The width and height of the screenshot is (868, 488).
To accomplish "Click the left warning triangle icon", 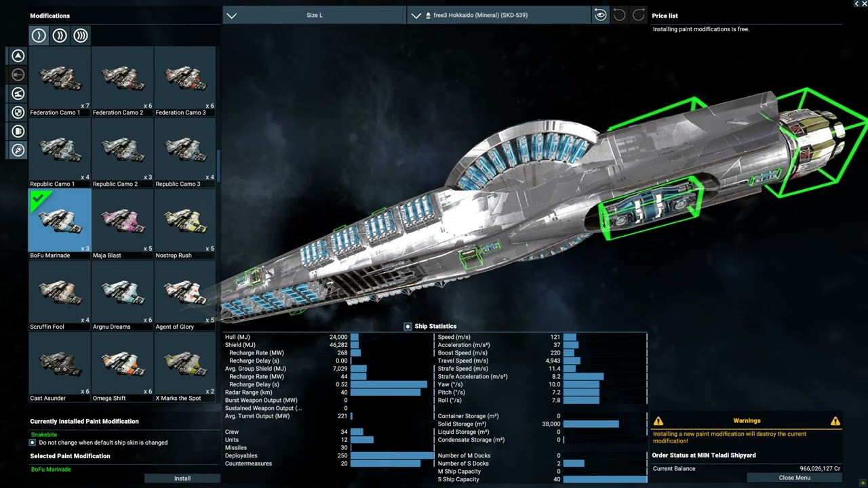I will click(658, 421).
